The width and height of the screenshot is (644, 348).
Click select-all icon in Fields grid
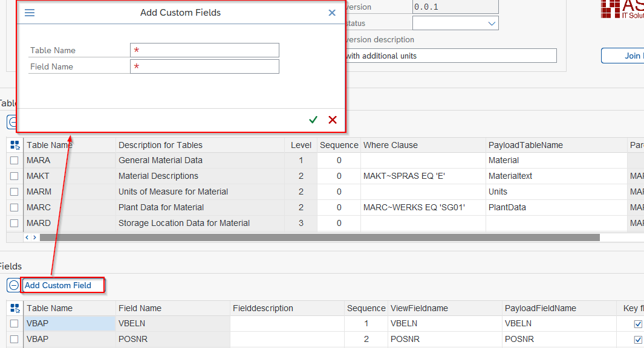tap(15, 308)
